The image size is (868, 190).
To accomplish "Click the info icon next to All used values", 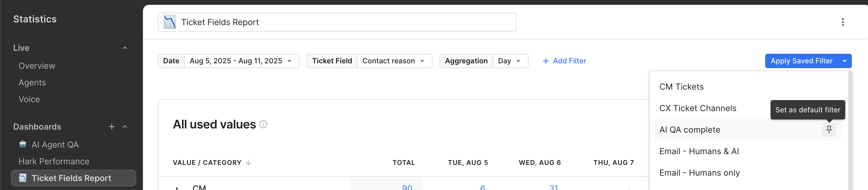I will tap(263, 125).
